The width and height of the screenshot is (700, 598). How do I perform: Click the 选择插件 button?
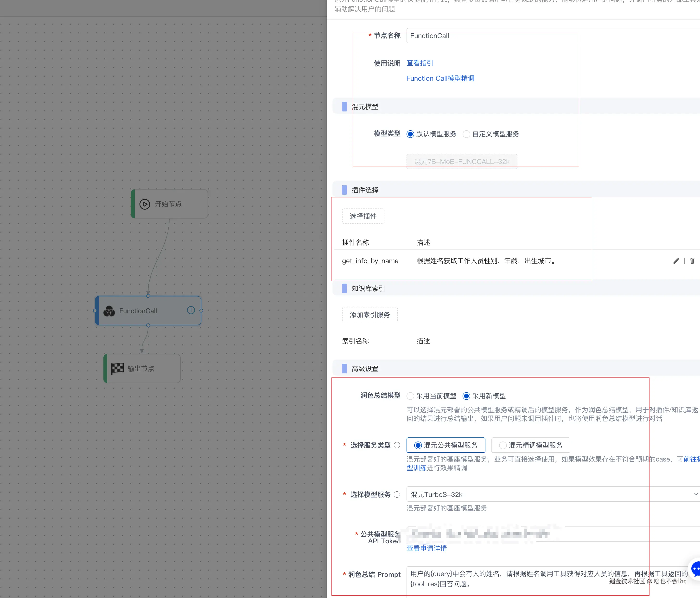pyautogui.click(x=363, y=216)
